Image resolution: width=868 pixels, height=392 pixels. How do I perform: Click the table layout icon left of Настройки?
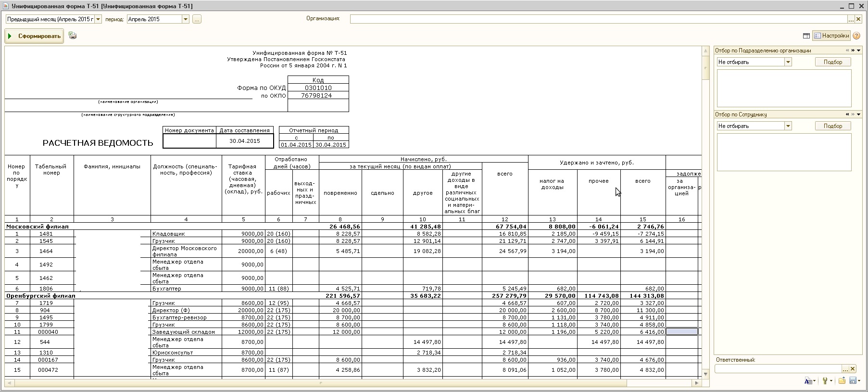[x=806, y=36]
